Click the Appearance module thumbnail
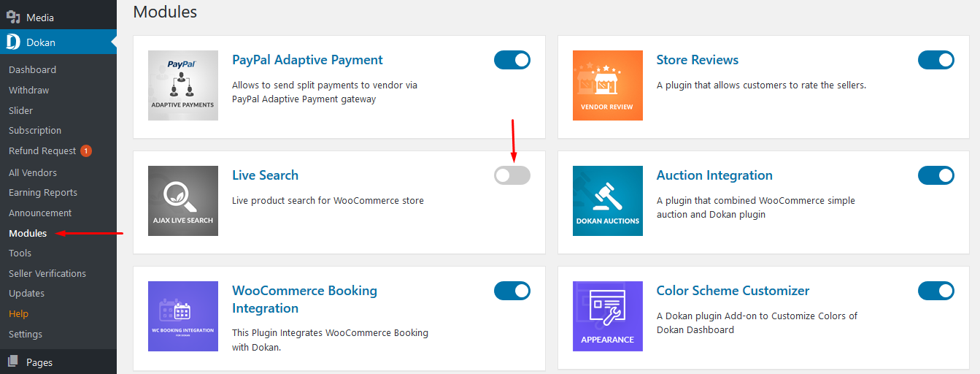This screenshot has width=980, height=374. point(608,316)
